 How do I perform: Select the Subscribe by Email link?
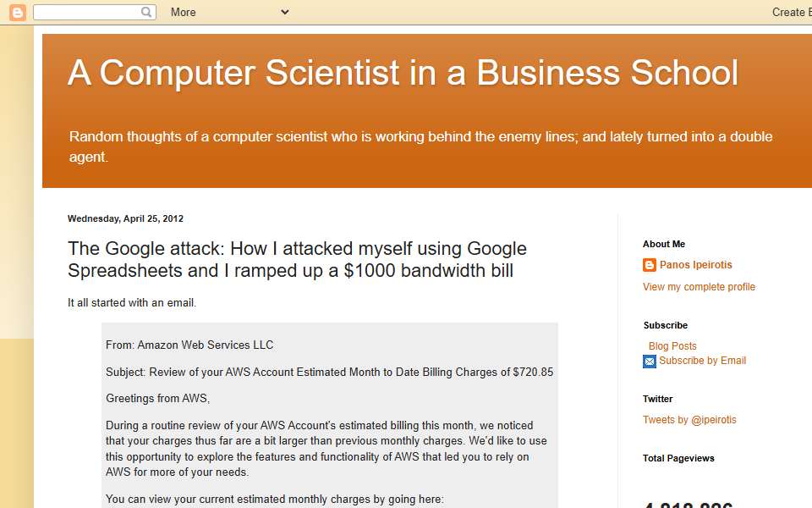[702, 361]
